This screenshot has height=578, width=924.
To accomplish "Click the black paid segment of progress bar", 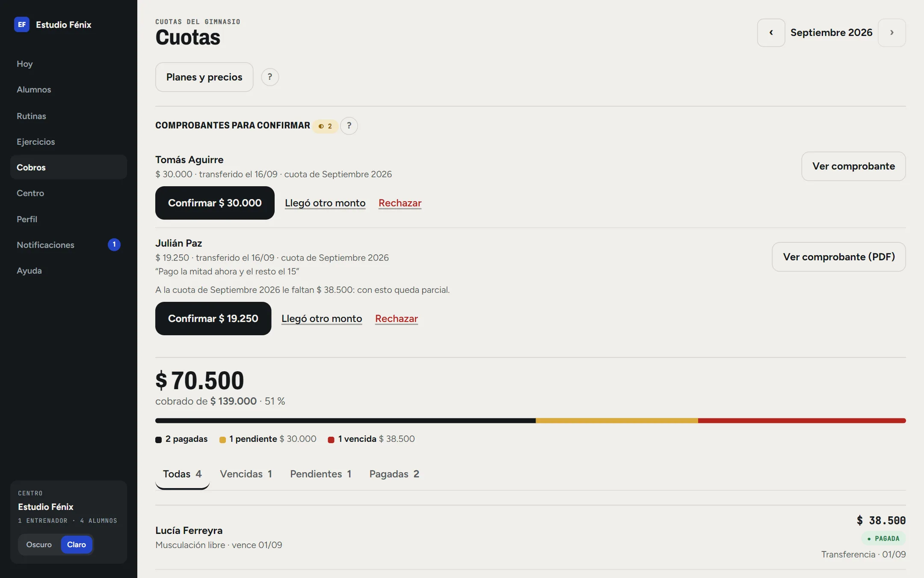I will 345,421.
